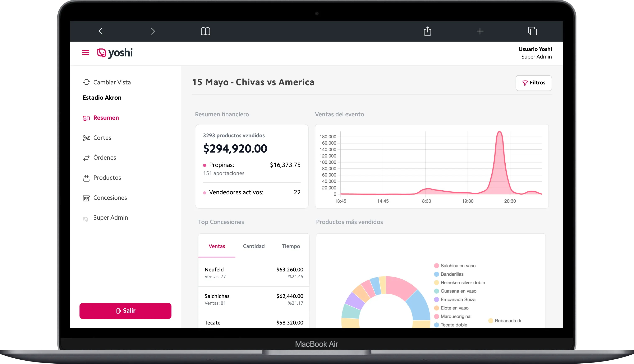
Task: Open a new tab with plus icon
Action: tap(480, 31)
